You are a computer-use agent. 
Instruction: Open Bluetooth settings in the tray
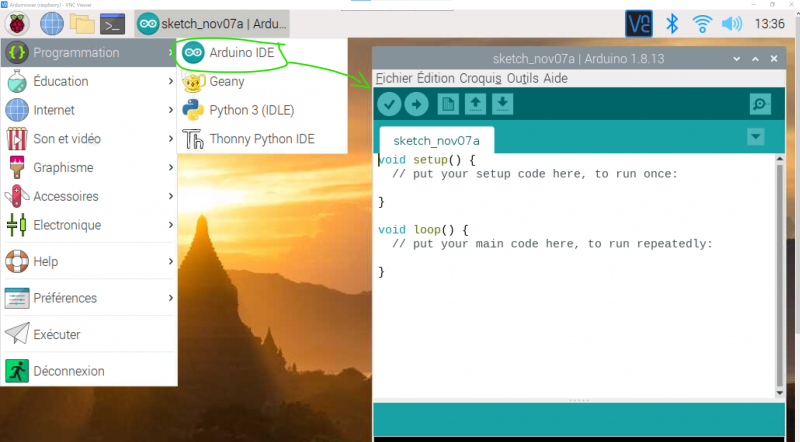[672, 23]
